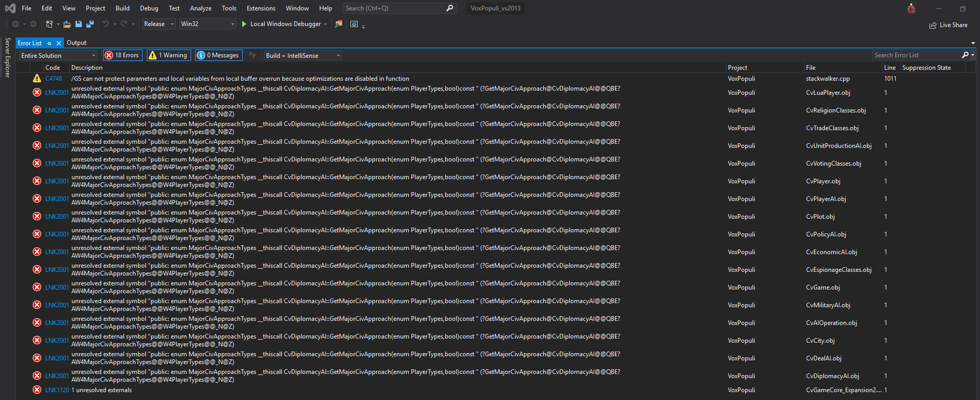The width and height of the screenshot is (980, 400).
Task: Select the CvEspionageClasses.obj file cell
Action: 839,269
